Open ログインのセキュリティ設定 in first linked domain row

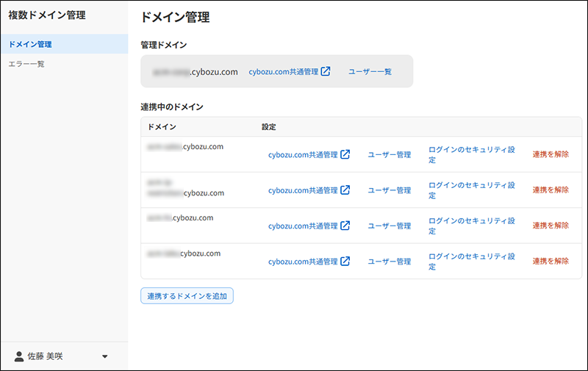[x=472, y=154]
